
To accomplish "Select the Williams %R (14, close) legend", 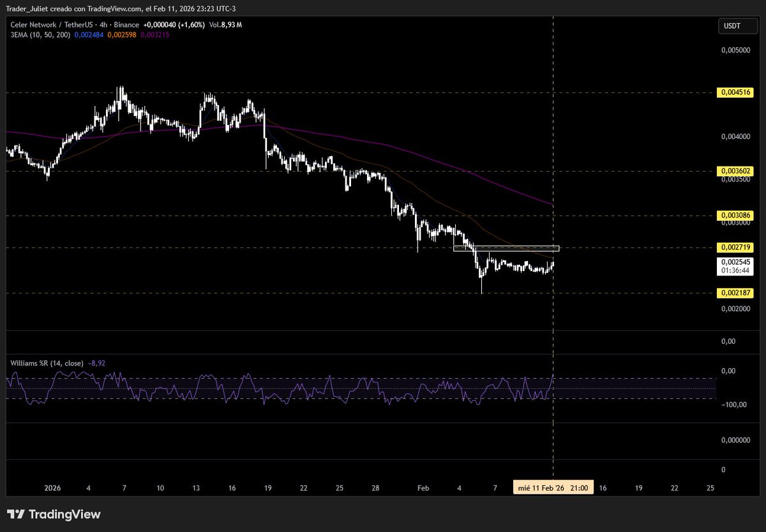I will tap(47, 363).
